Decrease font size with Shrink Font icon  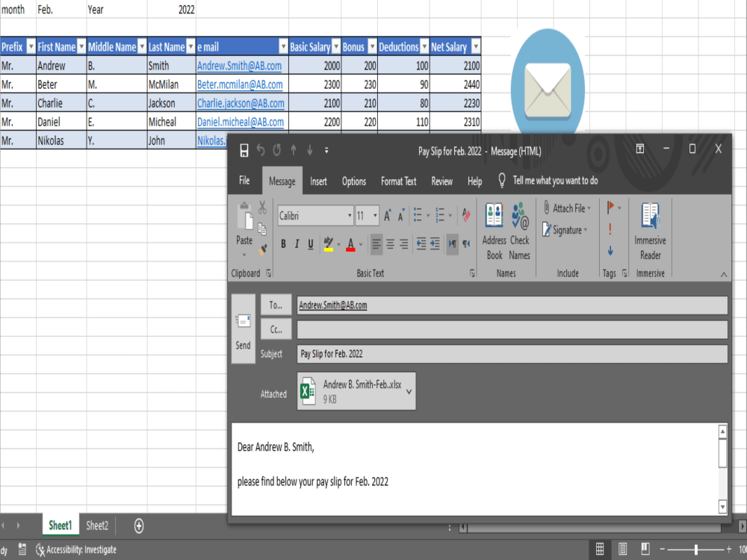[401, 216]
